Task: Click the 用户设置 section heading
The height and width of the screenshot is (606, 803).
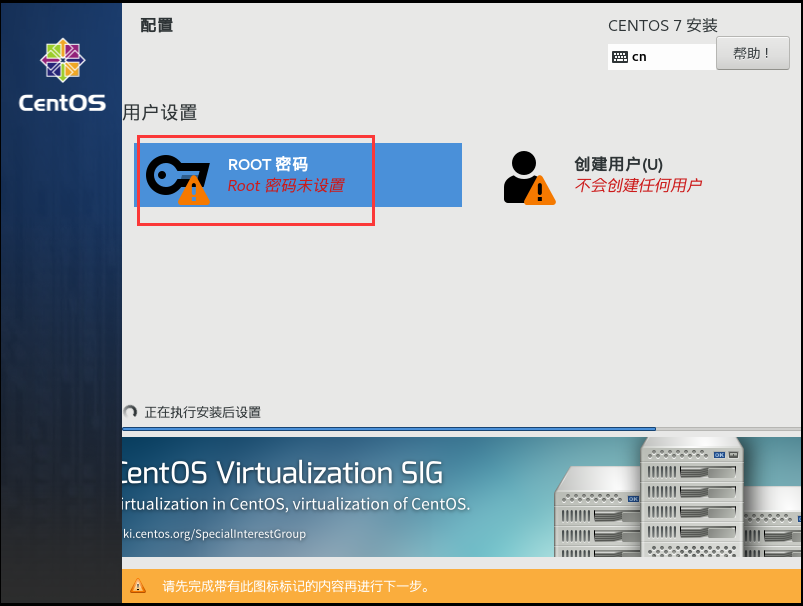Action: point(160,113)
